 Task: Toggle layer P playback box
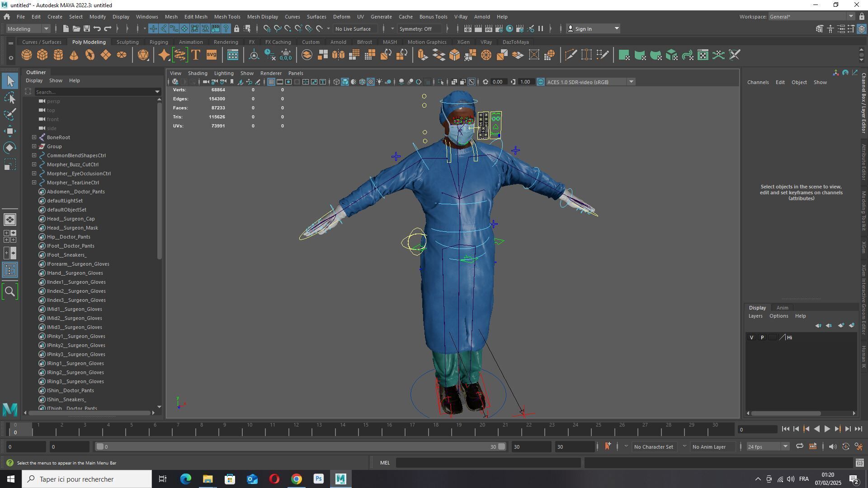pyautogui.click(x=762, y=338)
